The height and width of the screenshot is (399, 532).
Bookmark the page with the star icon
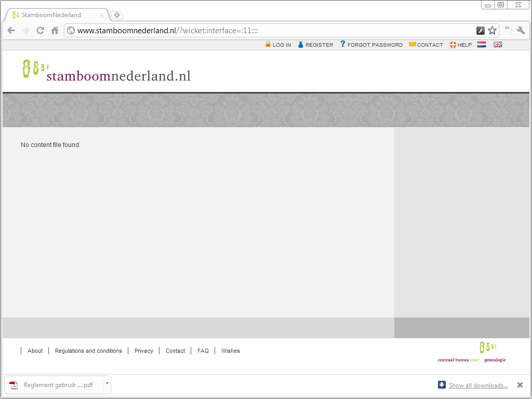point(492,31)
